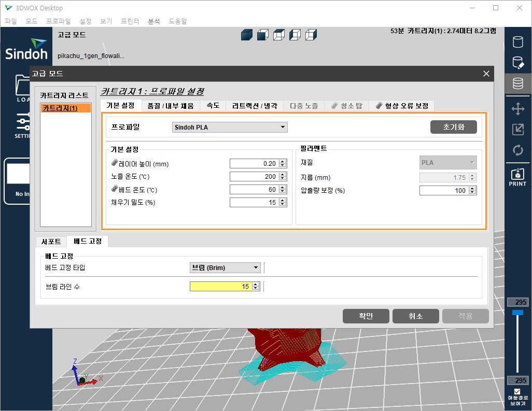Click the SETTINGS sliders icon
Screen dimensions: 532x411
pos(22,125)
